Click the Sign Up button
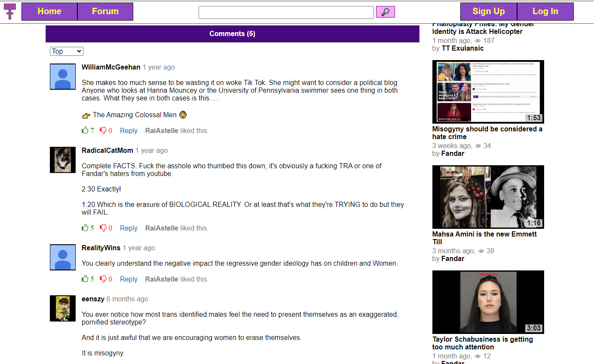 488,12
